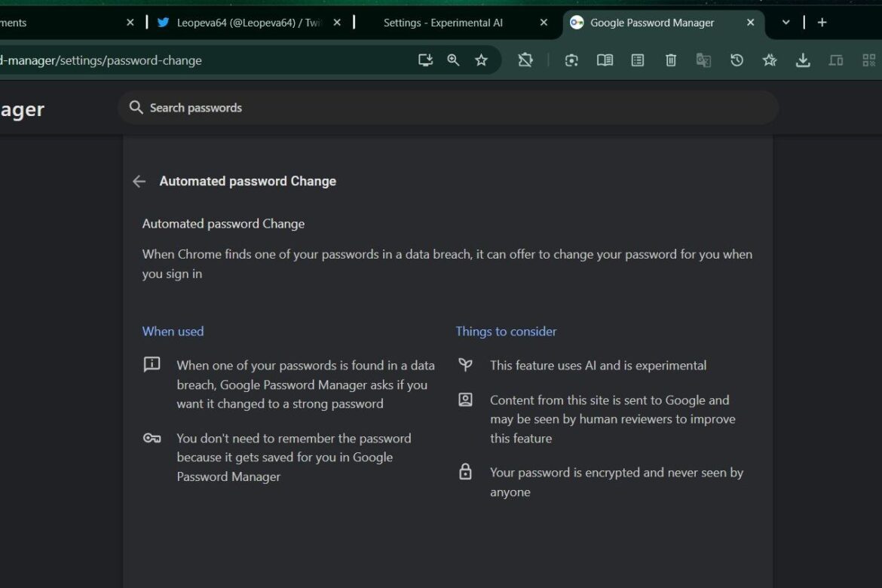This screenshot has height=588, width=882.
Task: Open a new tab with the plus button
Action: (822, 23)
